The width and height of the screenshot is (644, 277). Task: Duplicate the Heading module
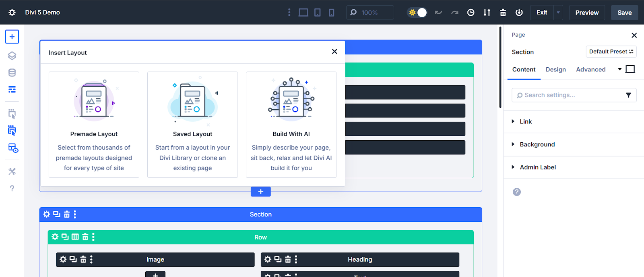(278, 259)
